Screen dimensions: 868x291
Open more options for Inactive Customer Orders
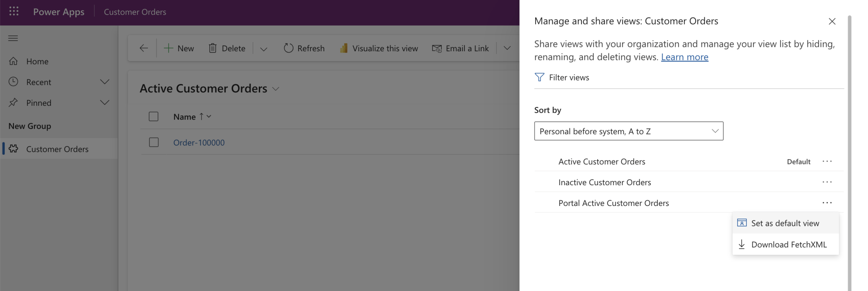tap(827, 182)
